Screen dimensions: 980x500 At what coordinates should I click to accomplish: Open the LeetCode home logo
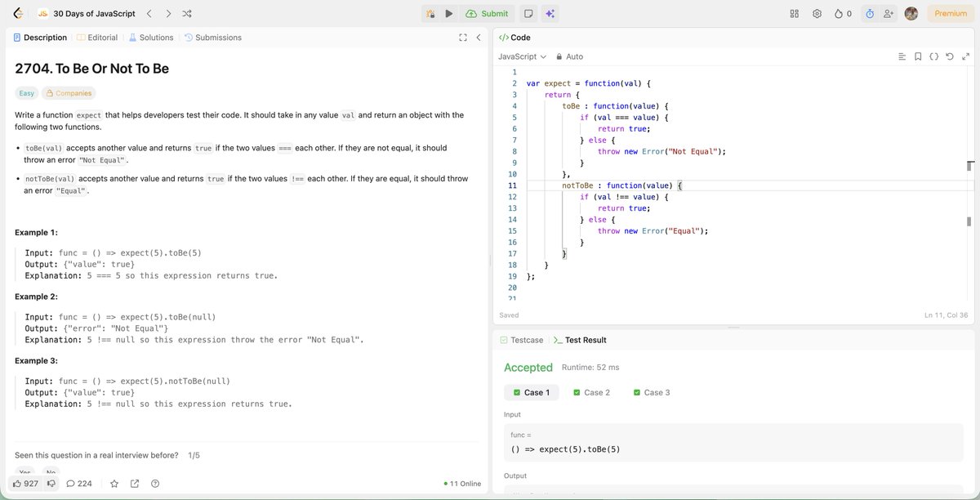(17, 13)
